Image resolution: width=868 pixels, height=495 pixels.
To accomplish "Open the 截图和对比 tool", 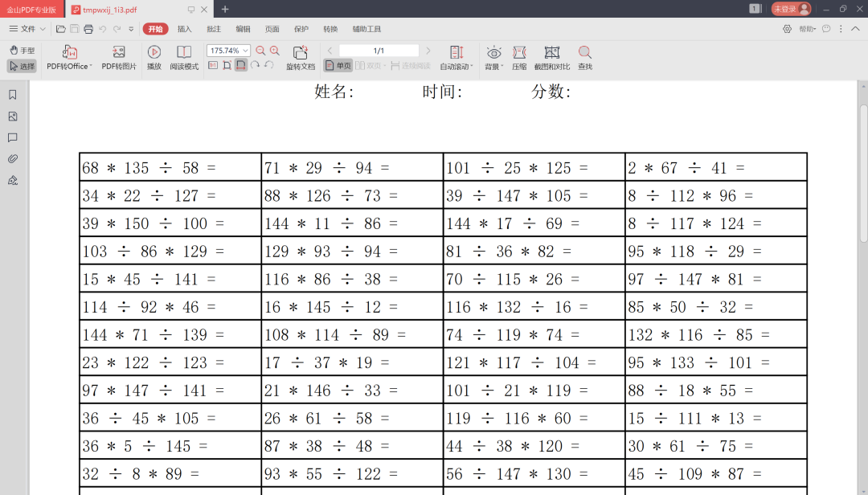I will [x=552, y=53].
